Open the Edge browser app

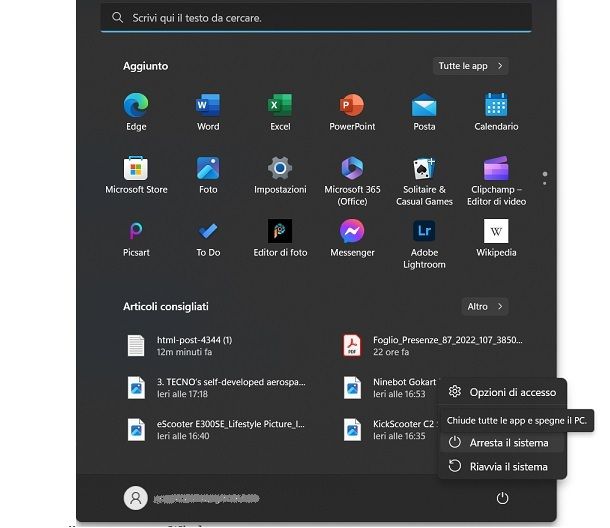(136, 112)
